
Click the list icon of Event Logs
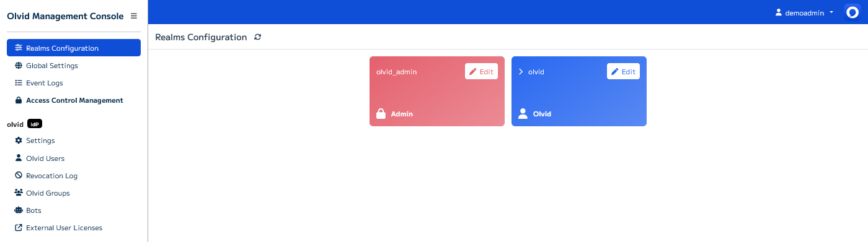click(19, 83)
